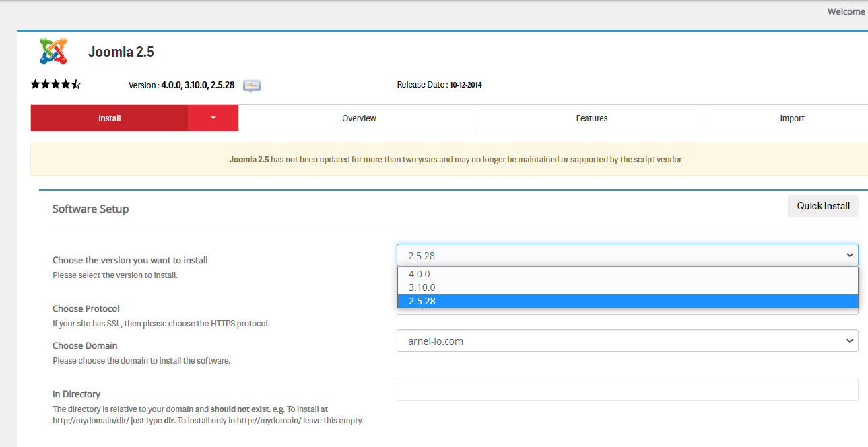
Task: Open the reviews speech bubble icon
Action: pos(252,85)
